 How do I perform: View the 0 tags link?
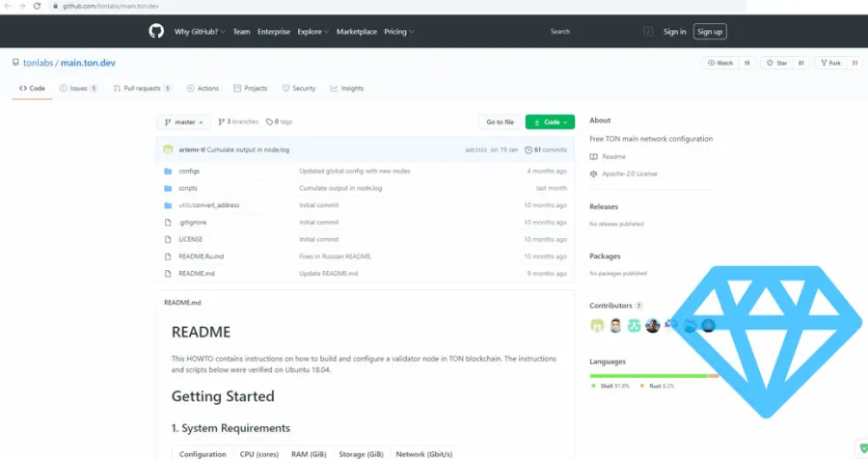(279, 121)
